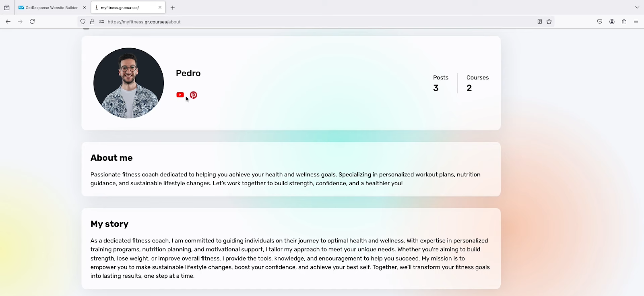The width and height of the screenshot is (644, 296).
Task: Open Pedro's YouTube channel icon
Action: click(x=180, y=95)
